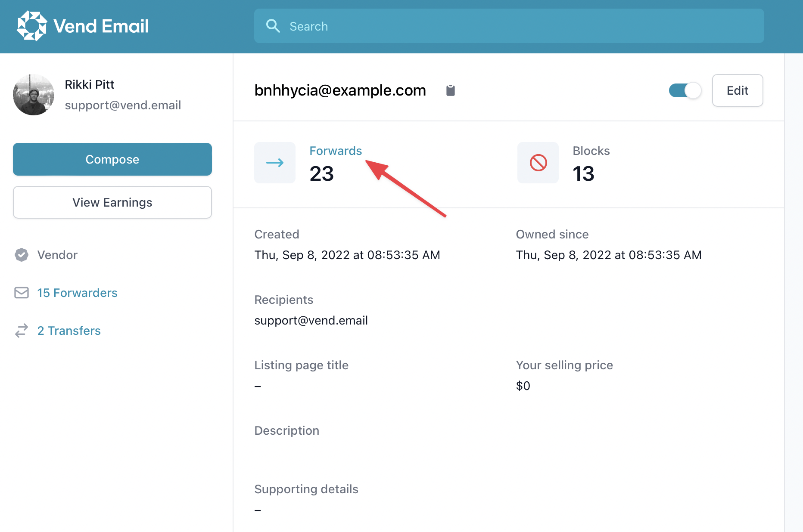Click sidebar email support@vend.email
The image size is (803, 532).
123,105
